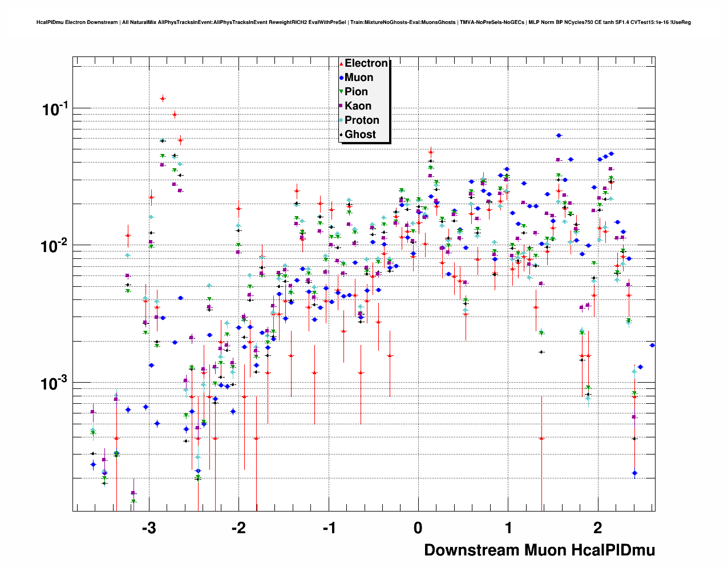This screenshot has width=728, height=568.
Task: Click the x-axis title Downstream Muon HcalPIDmu
Action: [x=539, y=550]
